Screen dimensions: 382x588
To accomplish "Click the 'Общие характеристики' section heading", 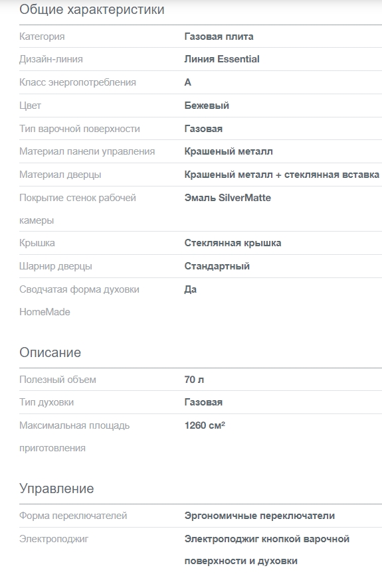I will coord(92,9).
